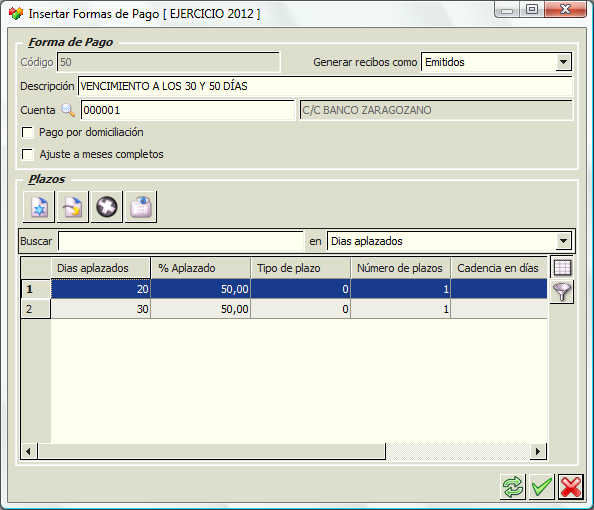Enable Pago por domiciliación checkbox
This screenshot has width=594, height=510.
27,132
